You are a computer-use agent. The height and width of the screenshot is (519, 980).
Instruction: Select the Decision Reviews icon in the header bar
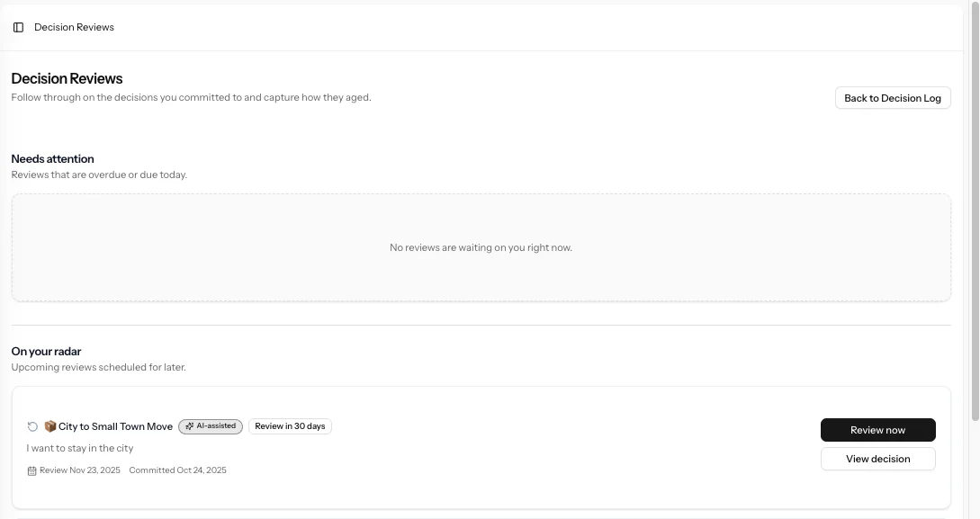pos(18,26)
